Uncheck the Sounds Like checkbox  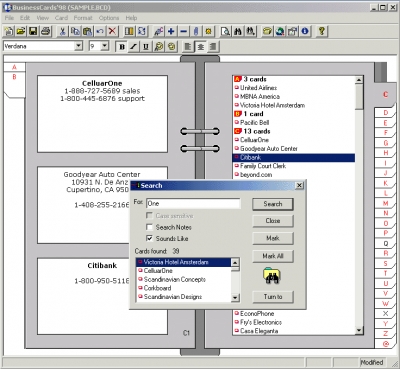(x=149, y=238)
